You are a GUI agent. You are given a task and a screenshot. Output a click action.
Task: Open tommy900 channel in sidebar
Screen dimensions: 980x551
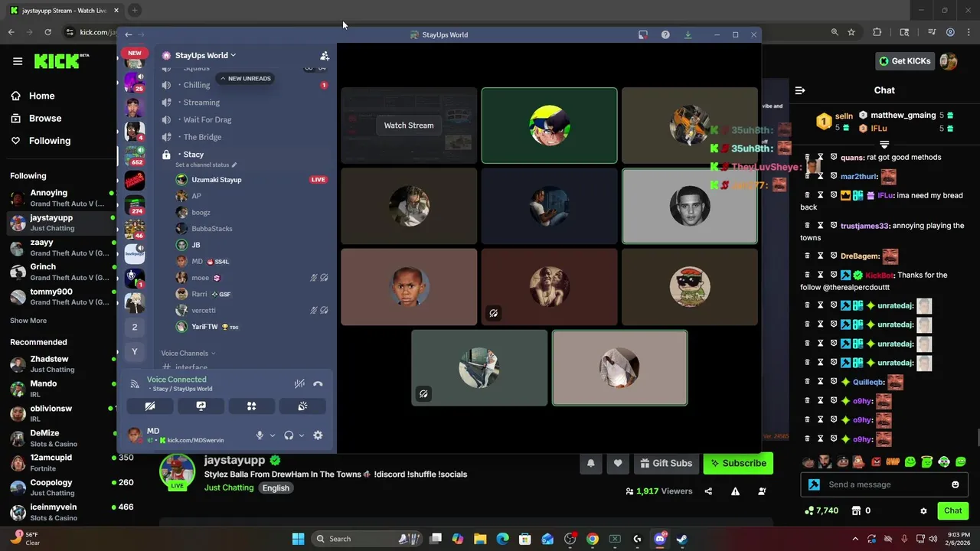click(x=60, y=296)
